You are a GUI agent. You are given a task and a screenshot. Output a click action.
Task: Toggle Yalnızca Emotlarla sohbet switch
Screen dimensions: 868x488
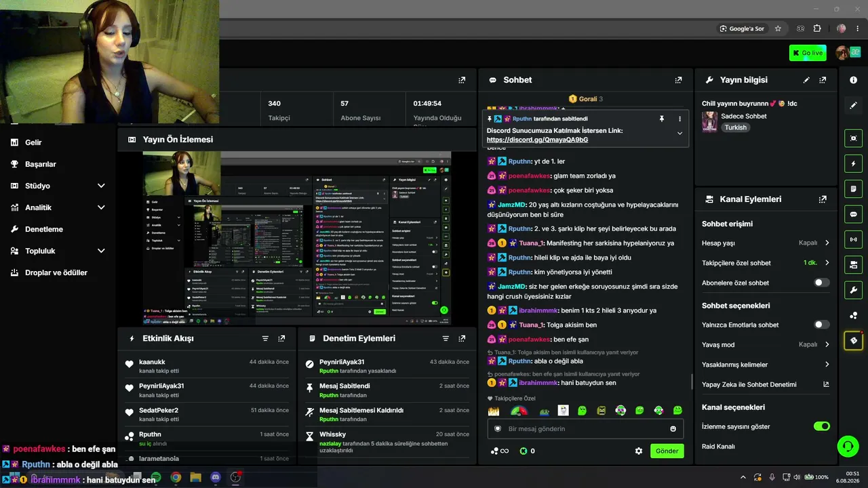click(821, 325)
